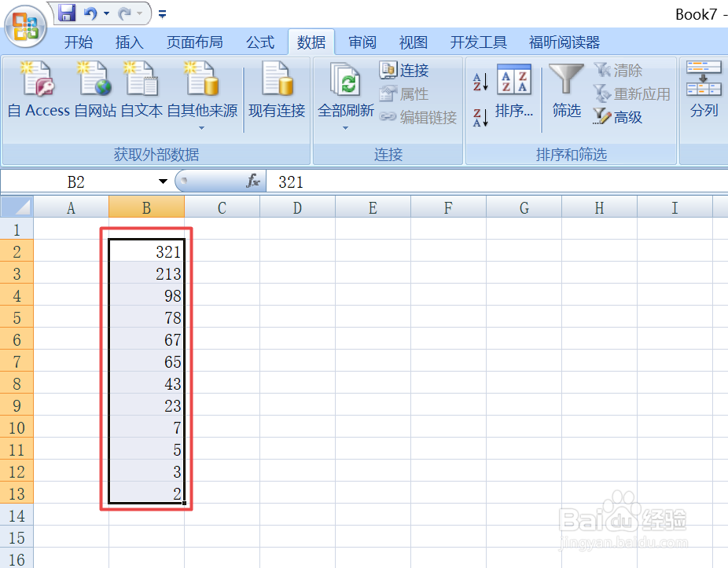728x568 pixels.
Task: Click the cell containing 23
Action: (x=147, y=405)
